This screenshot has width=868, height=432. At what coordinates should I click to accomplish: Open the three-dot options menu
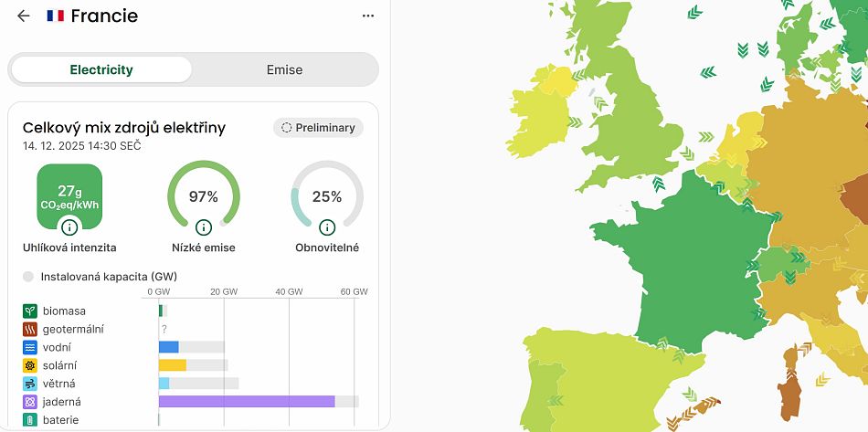[367, 16]
